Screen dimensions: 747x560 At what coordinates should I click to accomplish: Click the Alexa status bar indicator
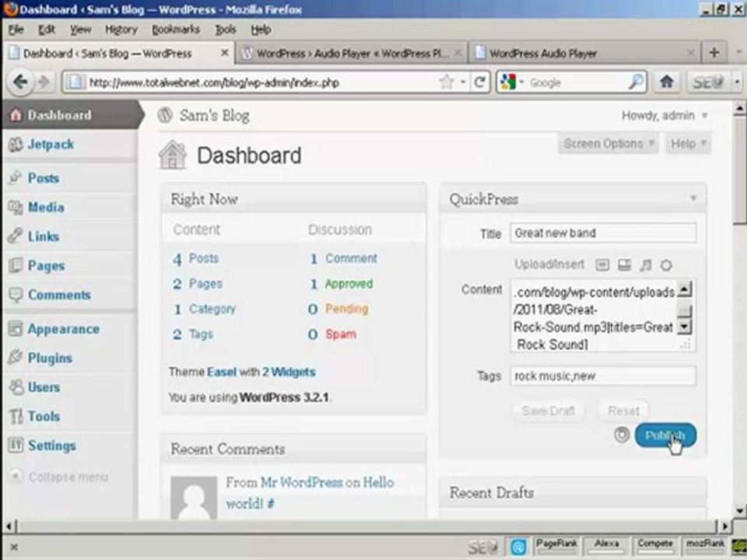[606, 546]
